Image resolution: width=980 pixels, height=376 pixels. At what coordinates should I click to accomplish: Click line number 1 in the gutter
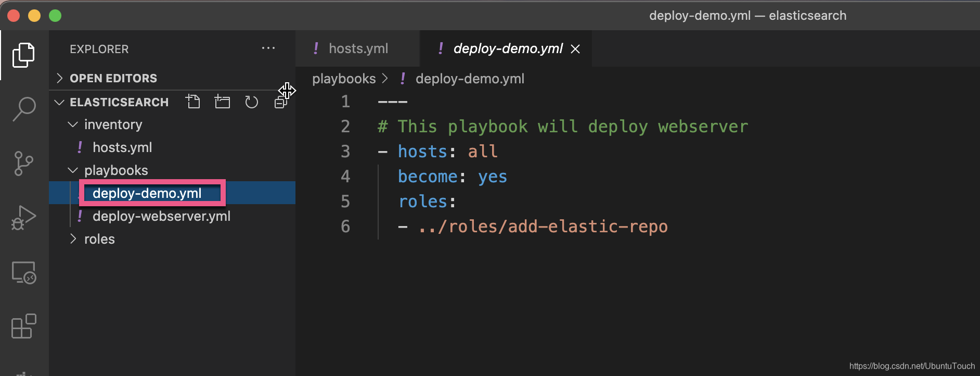[x=345, y=102]
